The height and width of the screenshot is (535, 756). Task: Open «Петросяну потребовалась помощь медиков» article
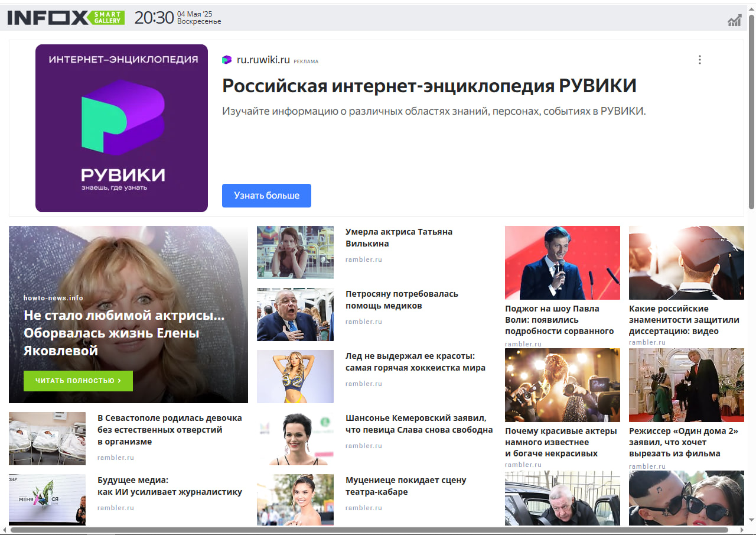402,300
